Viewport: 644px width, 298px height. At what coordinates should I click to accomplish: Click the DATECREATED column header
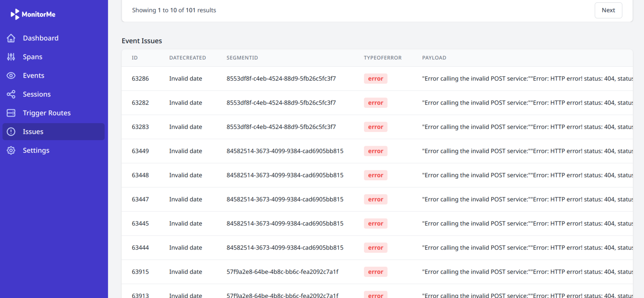pos(187,58)
